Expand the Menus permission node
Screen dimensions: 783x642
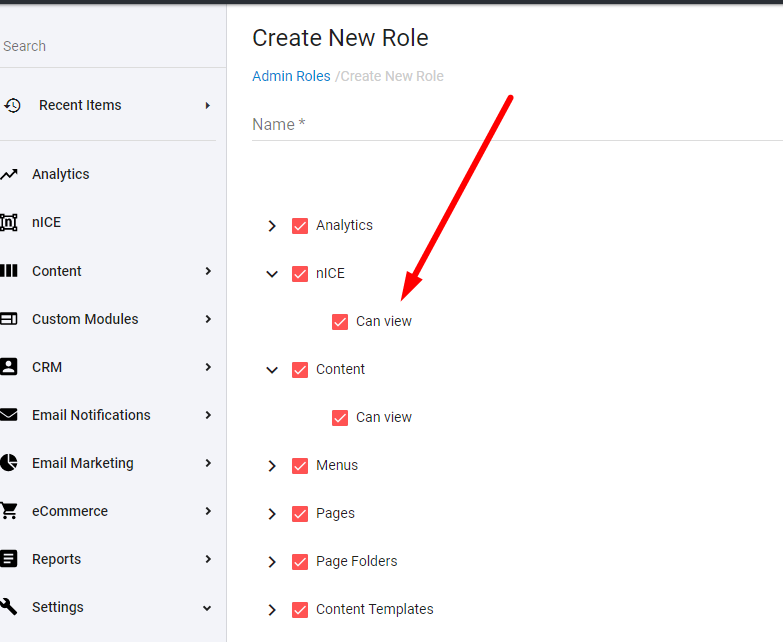tap(272, 466)
